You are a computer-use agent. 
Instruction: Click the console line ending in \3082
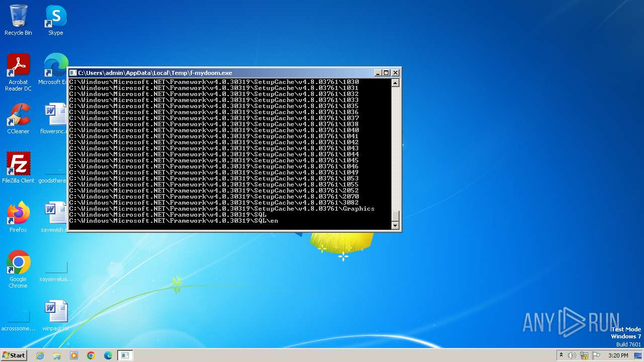point(214,203)
